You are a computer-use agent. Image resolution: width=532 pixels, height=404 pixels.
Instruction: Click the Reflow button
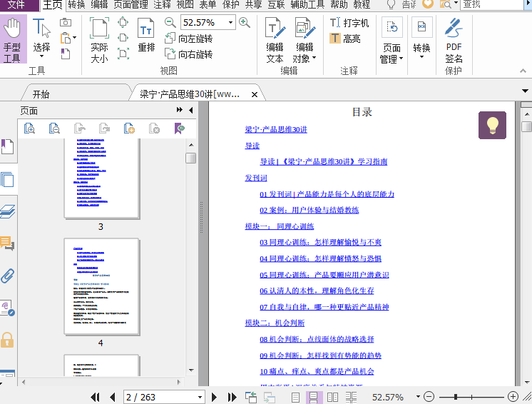(146, 35)
